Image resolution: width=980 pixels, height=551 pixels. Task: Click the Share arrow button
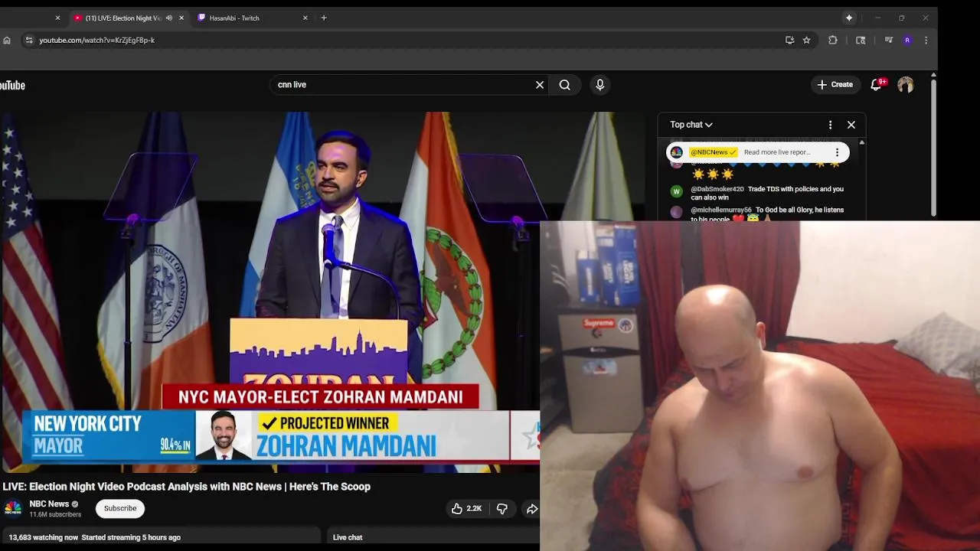click(x=531, y=509)
